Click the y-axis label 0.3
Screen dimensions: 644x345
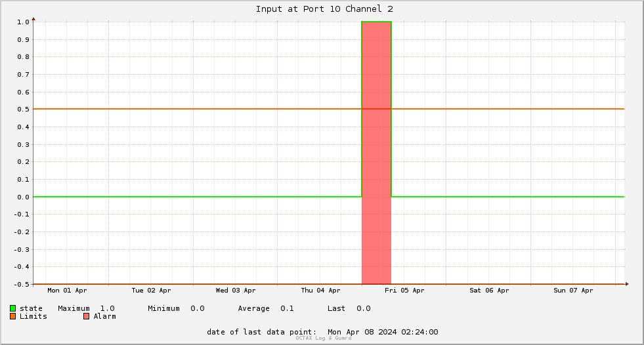tap(23, 145)
